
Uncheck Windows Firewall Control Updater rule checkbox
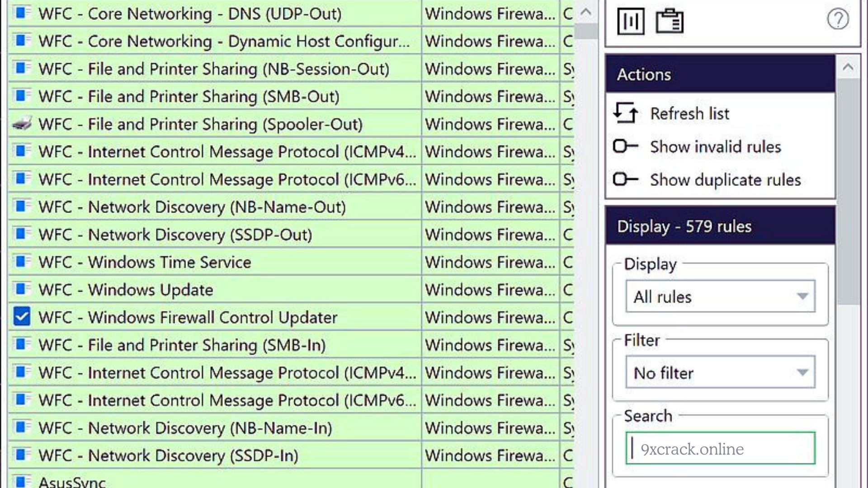[x=22, y=317]
